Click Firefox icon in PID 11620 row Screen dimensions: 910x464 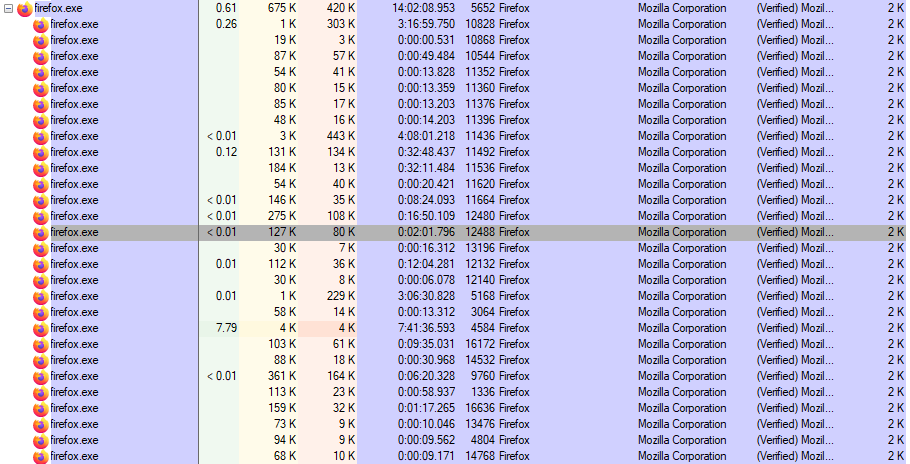click(41, 185)
